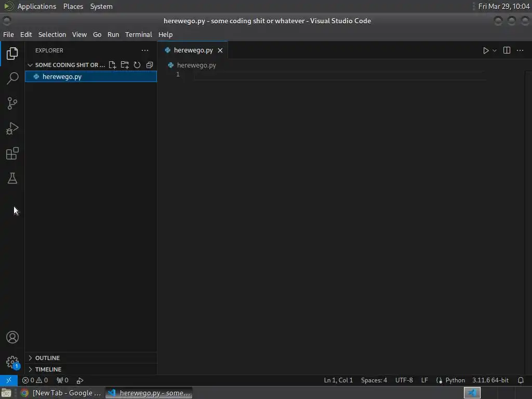
Task: Close the herewego.py tab
Action: pos(220,50)
